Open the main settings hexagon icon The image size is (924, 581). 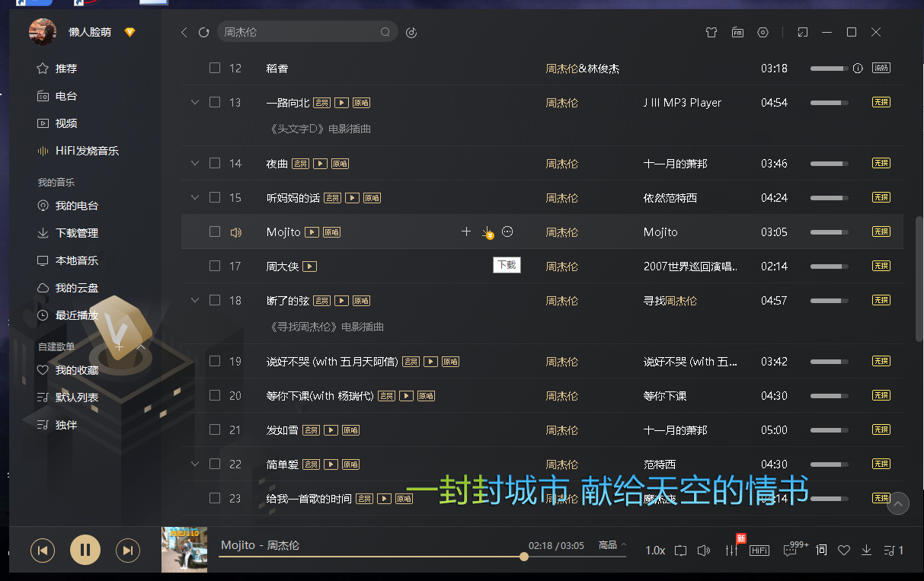point(763,33)
